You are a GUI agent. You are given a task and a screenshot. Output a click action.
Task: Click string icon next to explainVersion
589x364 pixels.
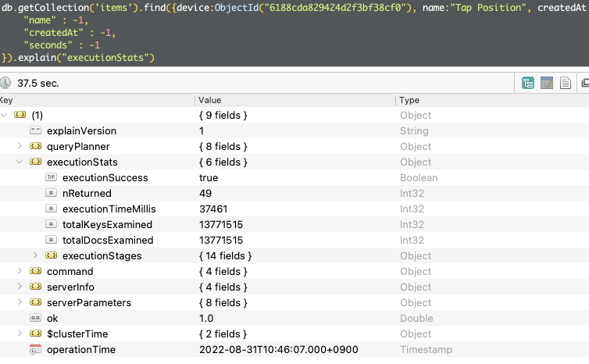36,130
